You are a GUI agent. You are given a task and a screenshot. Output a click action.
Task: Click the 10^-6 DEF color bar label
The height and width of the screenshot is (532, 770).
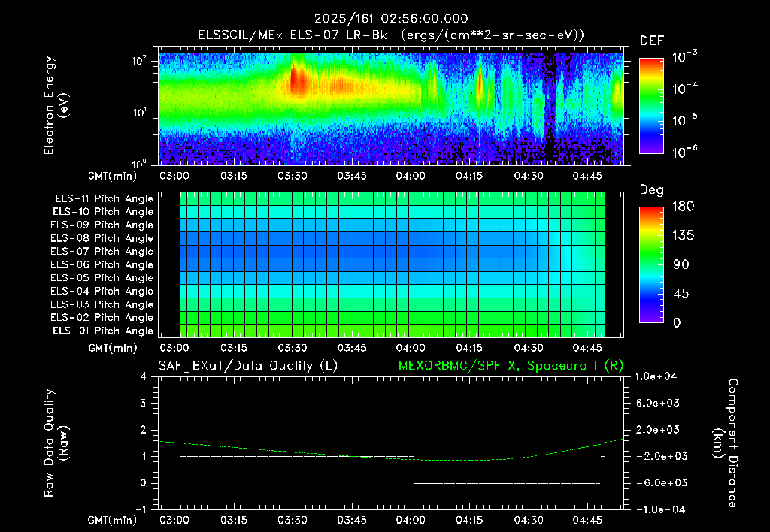coord(684,152)
